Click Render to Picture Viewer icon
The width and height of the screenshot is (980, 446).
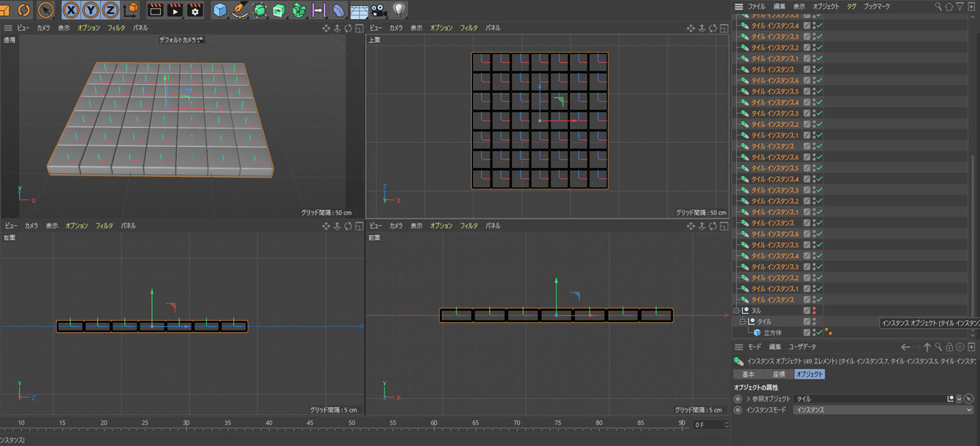pos(175,10)
